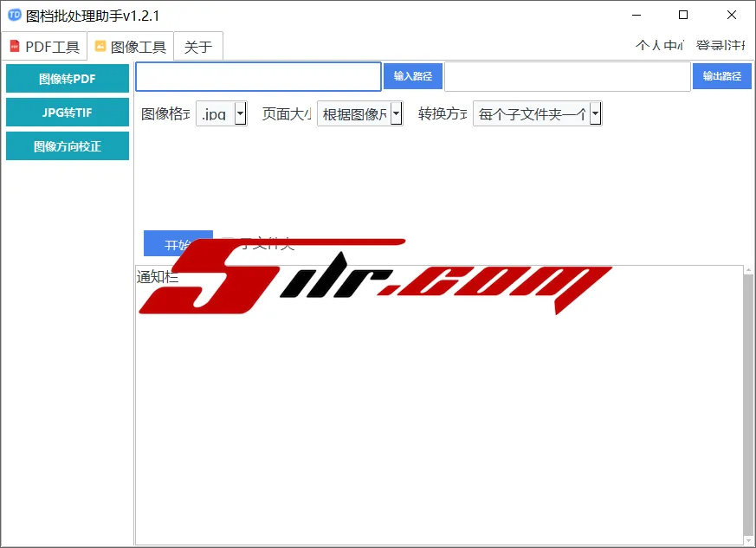This screenshot has height=548, width=756.
Task: Open the PDF工具 tab
Action: click(44, 46)
